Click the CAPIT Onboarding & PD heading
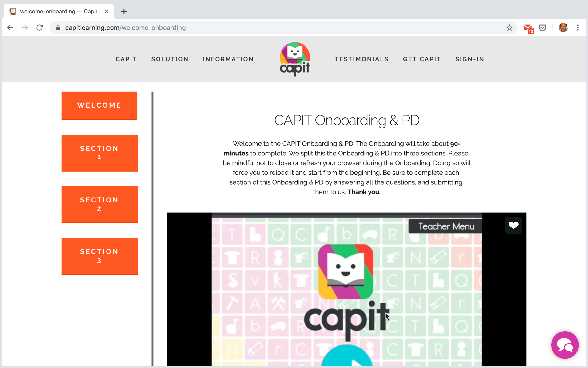 347,120
